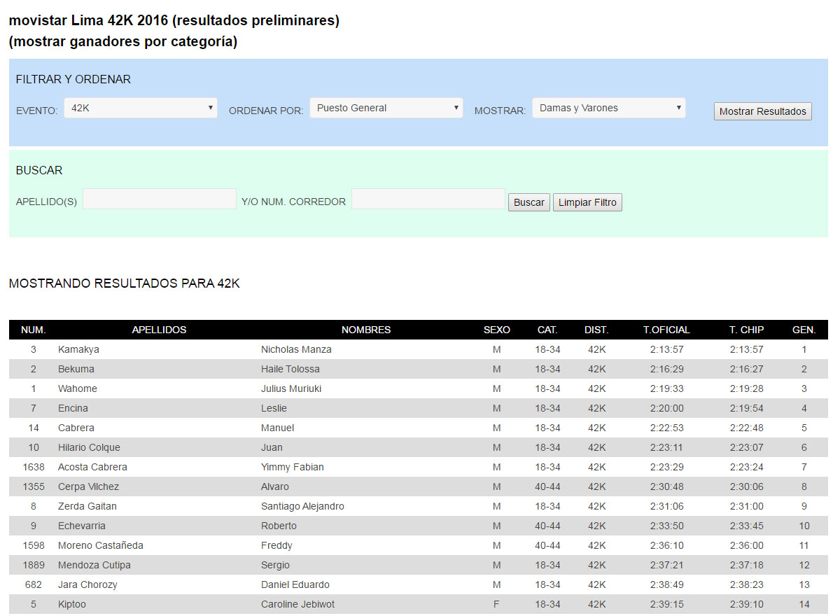840x616 pixels.
Task: Open the EVENTO dropdown showing 42K
Action: (141, 108)
